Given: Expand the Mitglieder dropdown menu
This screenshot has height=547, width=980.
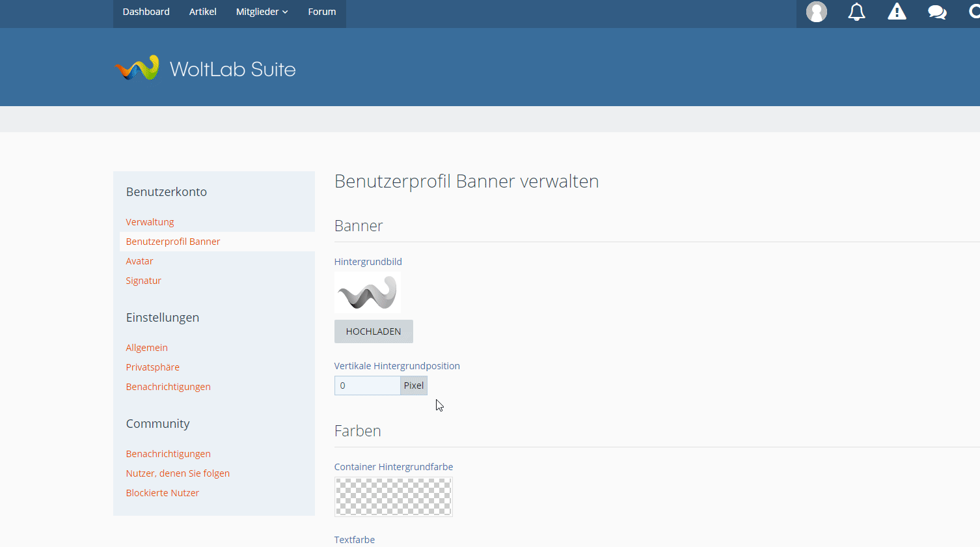Looking at the screenshot, I should click(x=262, y=12).
